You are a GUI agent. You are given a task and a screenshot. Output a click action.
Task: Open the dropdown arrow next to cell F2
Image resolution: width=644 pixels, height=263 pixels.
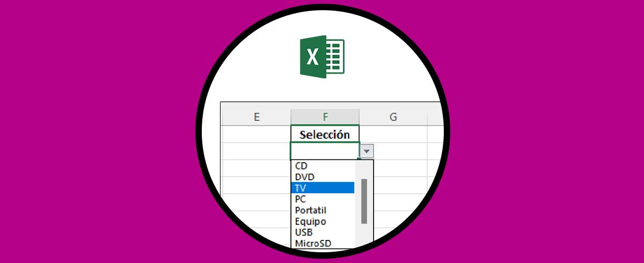coord(367,151)
